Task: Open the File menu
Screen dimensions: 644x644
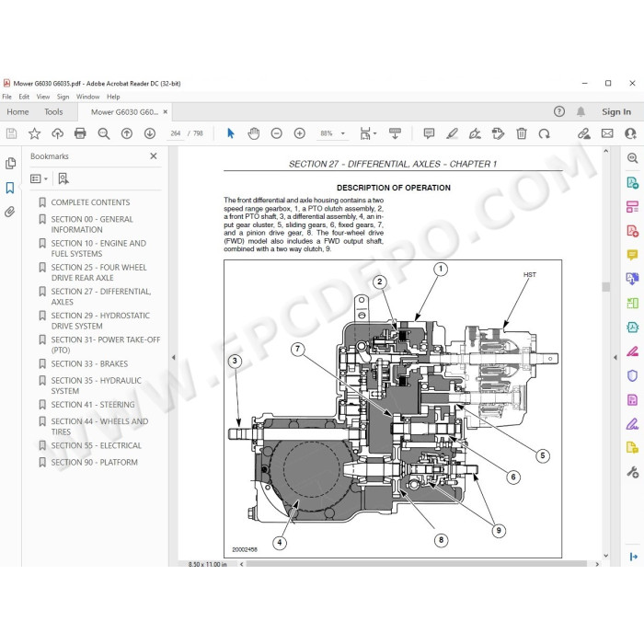Action: click(x=7, y=97)
